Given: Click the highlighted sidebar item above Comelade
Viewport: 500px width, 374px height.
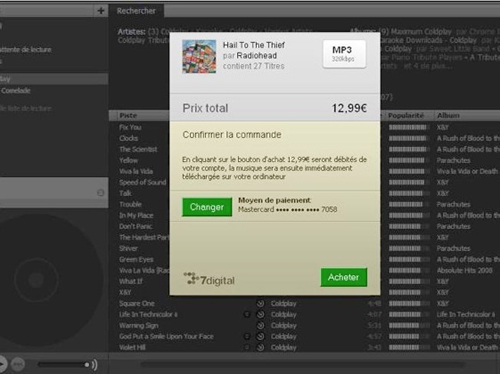Looking at the screenshot, I should (54, 79).
